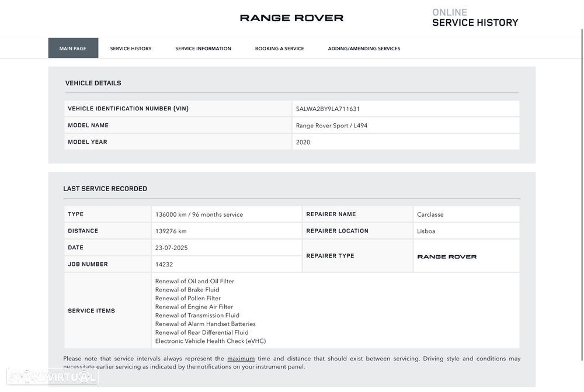Click the Service Items label
The height and width of the screenshot is (392, 584).
click(x=91, y=311)
